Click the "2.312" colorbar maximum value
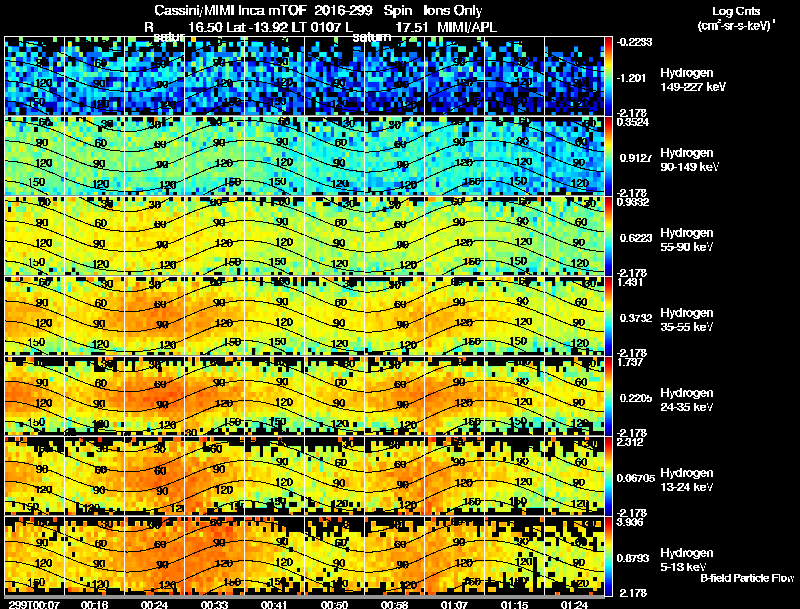Viewport: 800px width, 609px height. point(631,442)
